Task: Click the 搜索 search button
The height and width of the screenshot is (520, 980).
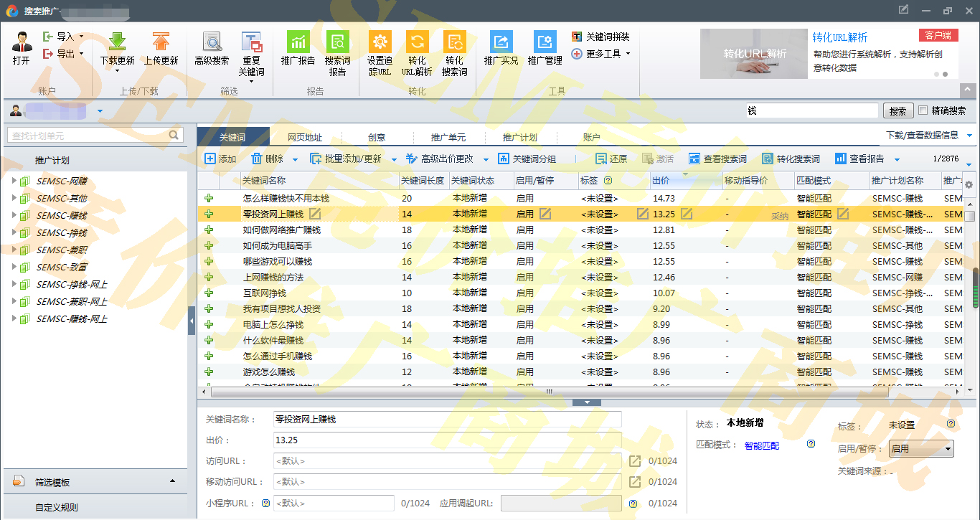Action: pos(897,111)
